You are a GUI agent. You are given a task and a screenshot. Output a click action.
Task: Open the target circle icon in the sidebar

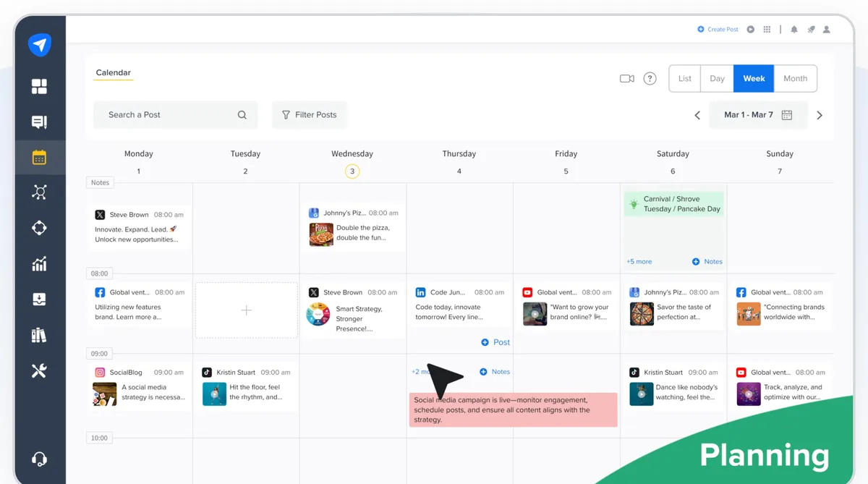pos(40,228)
